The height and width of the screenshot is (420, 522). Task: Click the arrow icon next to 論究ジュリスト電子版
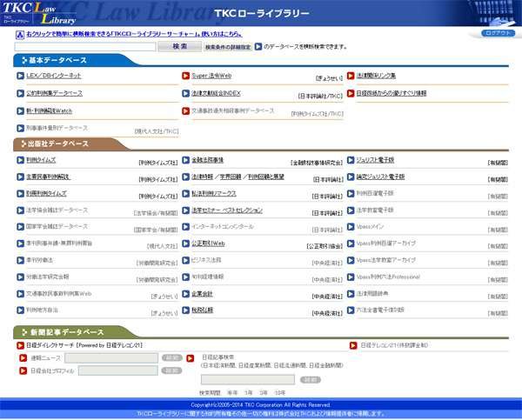[x=351, y=177]
